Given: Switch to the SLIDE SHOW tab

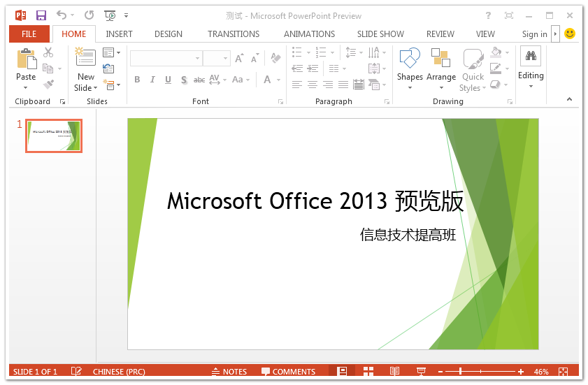Looking at the screenshot, I should pyautogui.click(x=380, y=34).
